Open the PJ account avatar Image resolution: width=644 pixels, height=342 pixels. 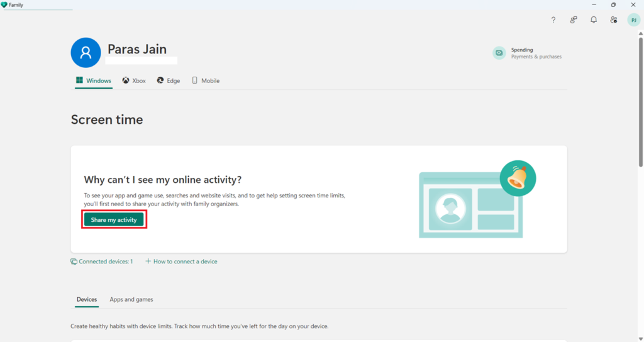634,19
